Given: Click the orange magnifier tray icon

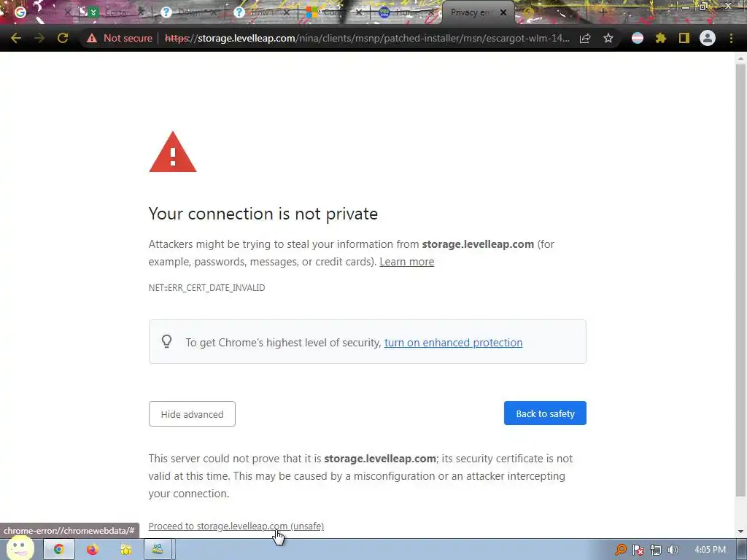Looking at the screenshot, I should point(620,550).
